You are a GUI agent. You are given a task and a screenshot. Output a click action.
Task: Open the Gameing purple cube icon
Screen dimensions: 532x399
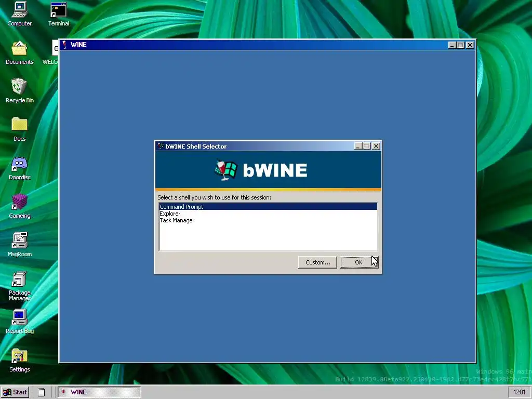click(x=19, y=206)
